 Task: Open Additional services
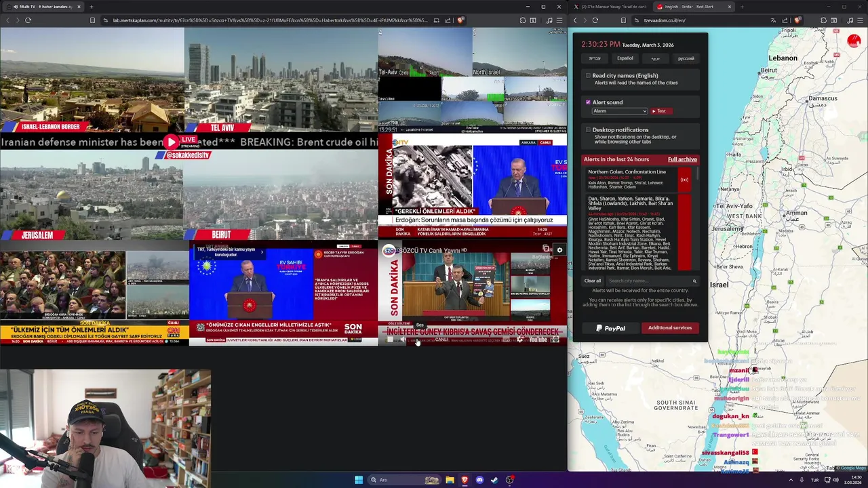[670, 328]
